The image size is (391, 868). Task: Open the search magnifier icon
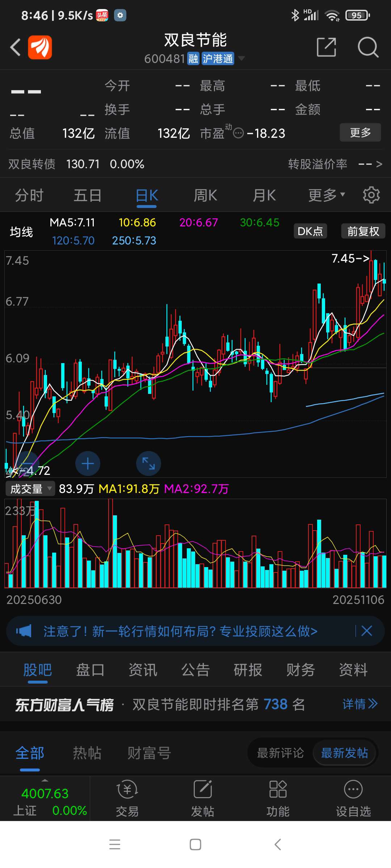point(368,47)
